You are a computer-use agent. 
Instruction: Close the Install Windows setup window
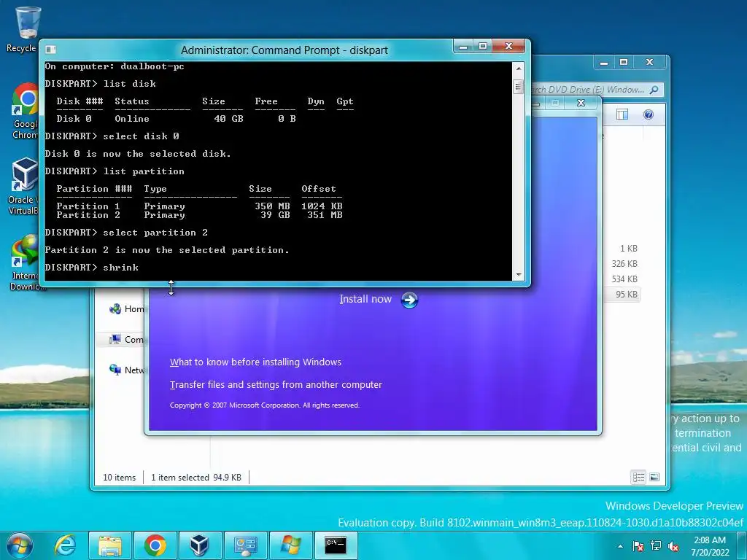pyautogui.click(x=581, y=103)
